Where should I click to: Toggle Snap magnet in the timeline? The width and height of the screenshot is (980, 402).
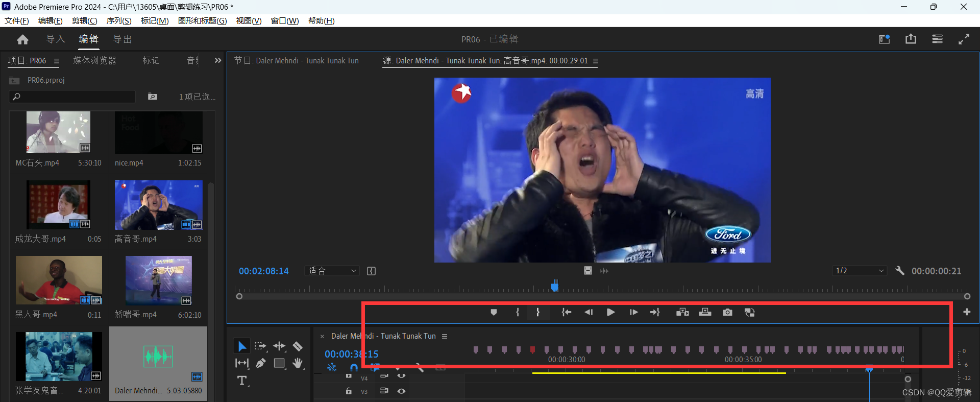click(354, 367)
